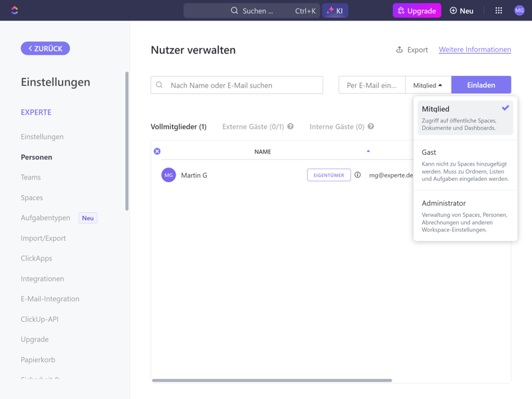Click the Martin G avatar in table
This screenshot has width=532, height=399.
[x=169, y=175]
